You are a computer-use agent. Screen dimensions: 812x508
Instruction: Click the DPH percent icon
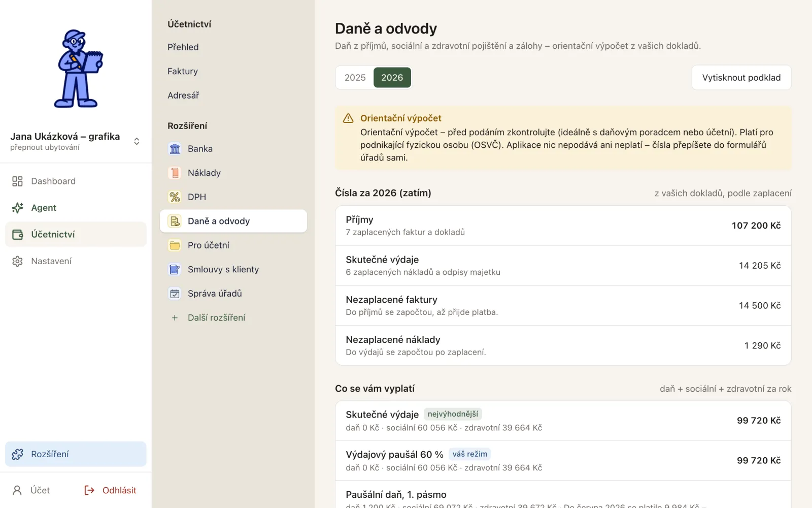175,197
